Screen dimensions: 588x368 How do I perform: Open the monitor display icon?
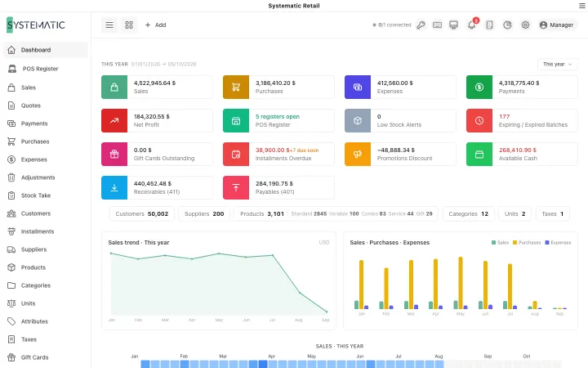pyautogui.click(x=454, y=25)
